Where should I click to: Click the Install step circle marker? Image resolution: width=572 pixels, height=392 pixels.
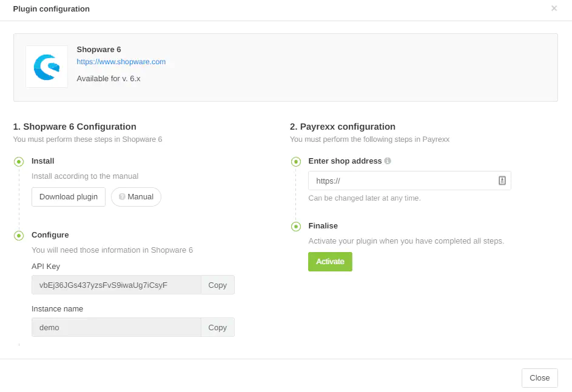(x=19, y=162)
